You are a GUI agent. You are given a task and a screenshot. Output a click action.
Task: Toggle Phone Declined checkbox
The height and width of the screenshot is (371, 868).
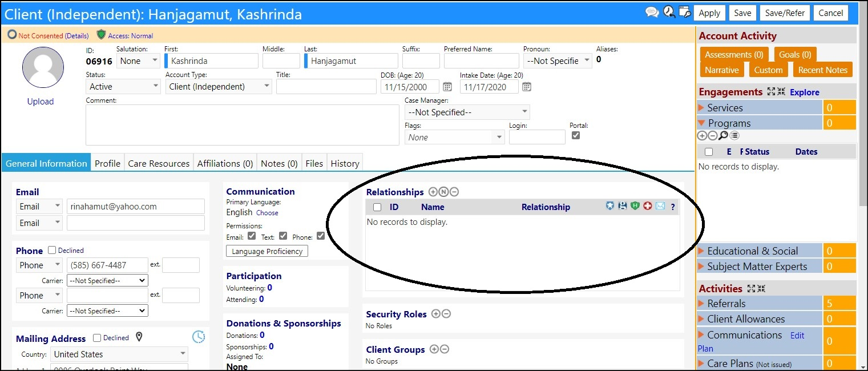[52, 250]
